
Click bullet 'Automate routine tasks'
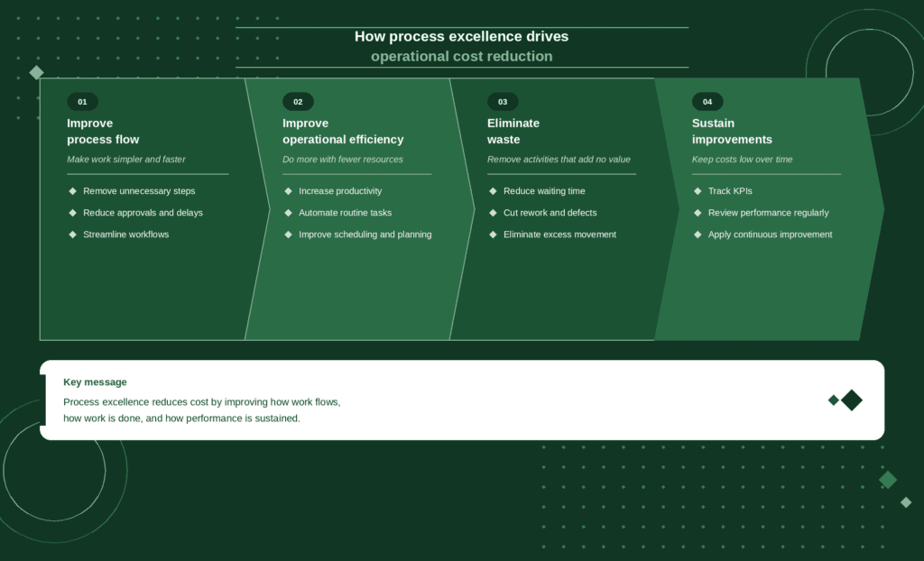pyautogui.click(x=346, y=213)
